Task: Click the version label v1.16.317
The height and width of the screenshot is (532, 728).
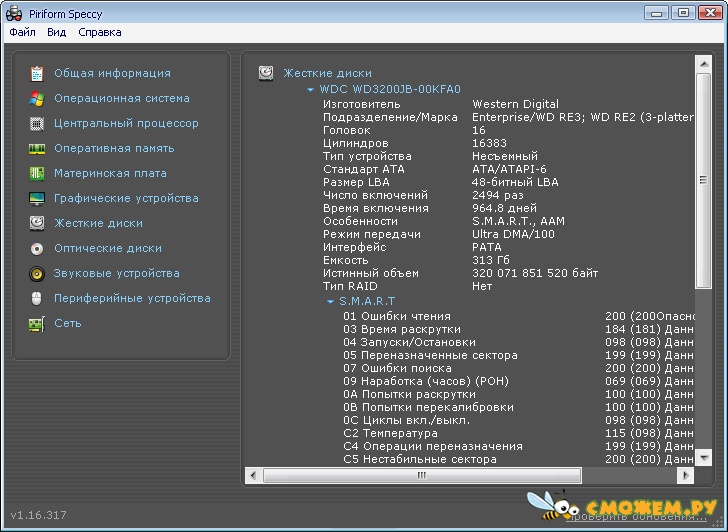Action: (x=39, y=515)
